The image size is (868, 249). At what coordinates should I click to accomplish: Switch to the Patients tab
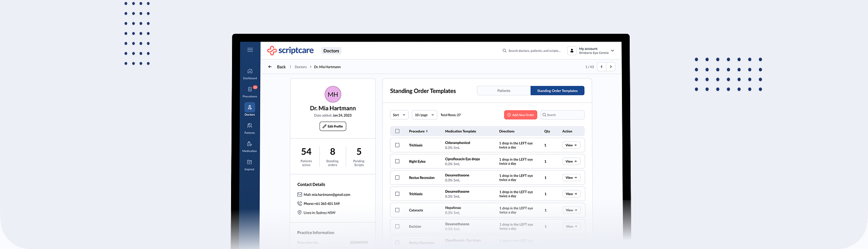point(504,91)
